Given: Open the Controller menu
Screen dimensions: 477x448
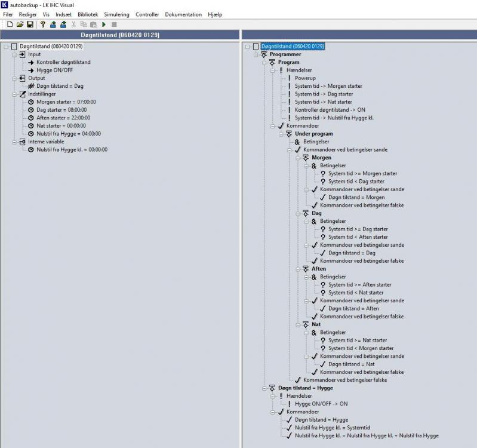Looking at the screenshot, I should [x=147, y=14].
